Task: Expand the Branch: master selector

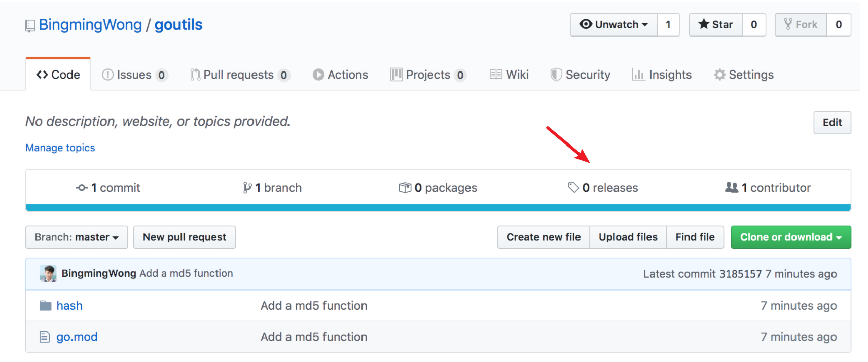Action: click(77, 237)
